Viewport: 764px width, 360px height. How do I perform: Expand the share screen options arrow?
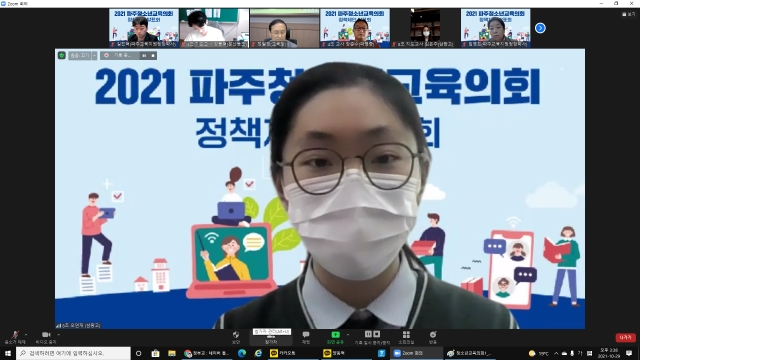coord(348,335)
